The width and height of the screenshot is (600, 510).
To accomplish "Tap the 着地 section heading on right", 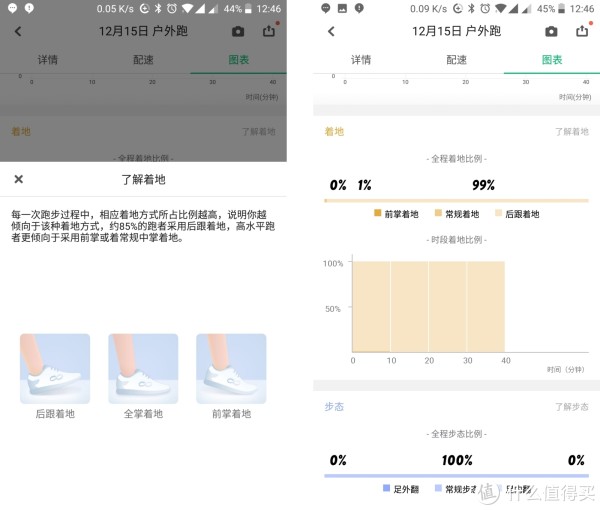I will coord(334,132).
